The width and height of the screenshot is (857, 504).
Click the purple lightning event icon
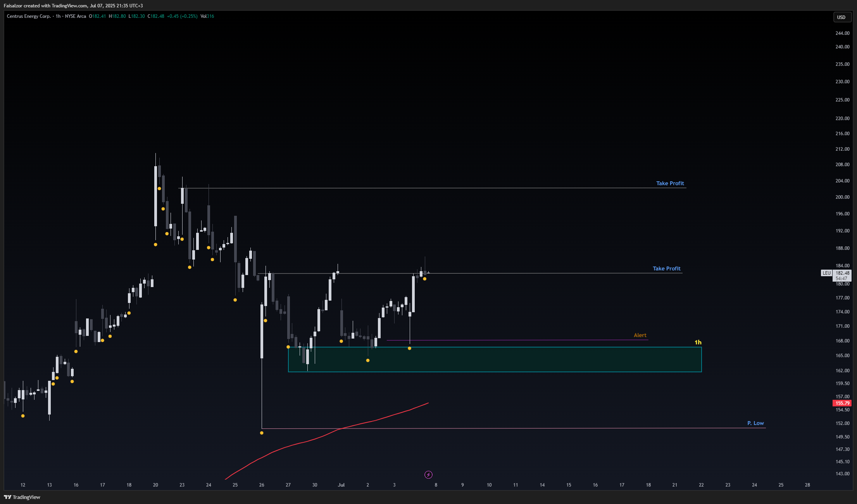click(x=428, y=475)
